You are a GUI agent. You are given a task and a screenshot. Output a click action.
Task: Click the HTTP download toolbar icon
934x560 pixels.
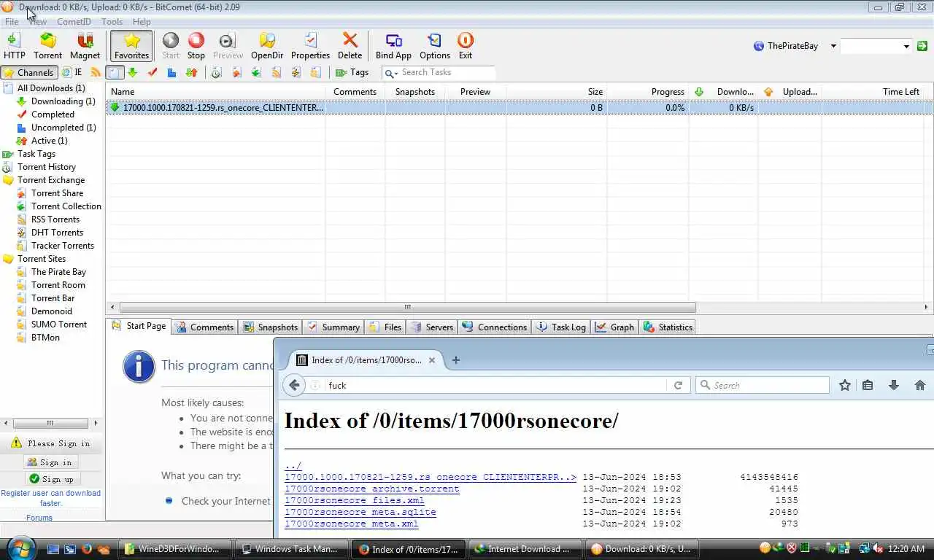tap(14, 46)
